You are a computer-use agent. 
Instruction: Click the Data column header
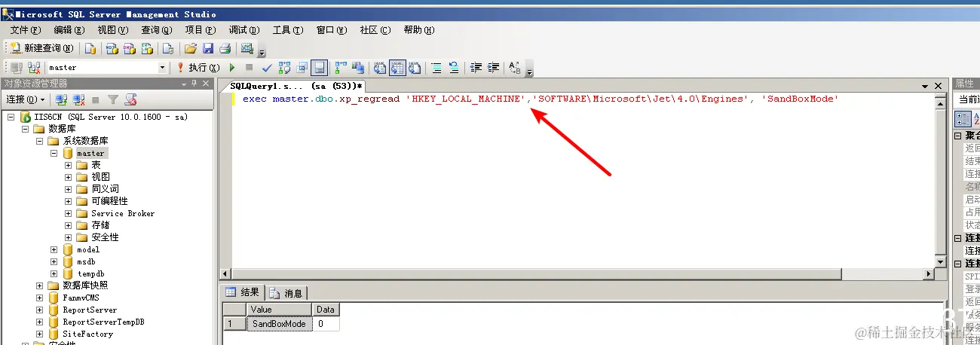325,310
